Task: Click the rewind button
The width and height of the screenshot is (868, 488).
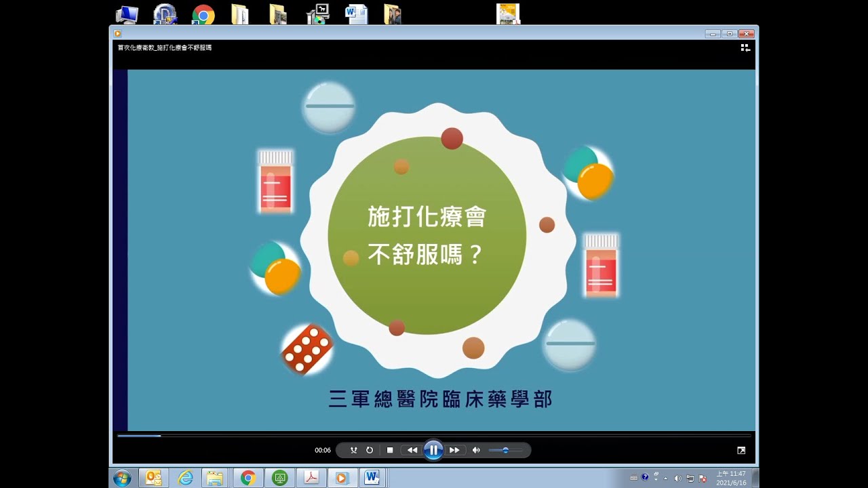Action: 412,450
